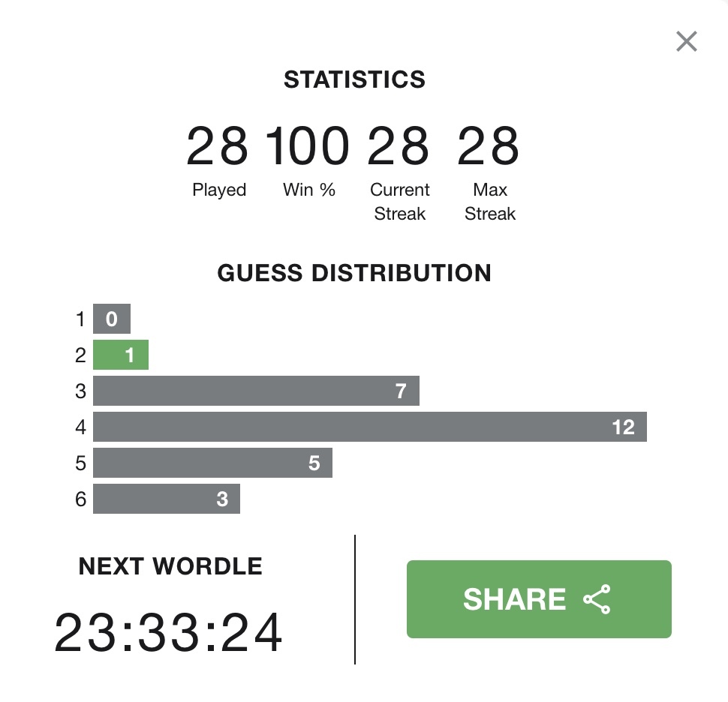Click row label 4 of the distribution
The width and height of the screenshot is (728, 702).
[81, 427]
